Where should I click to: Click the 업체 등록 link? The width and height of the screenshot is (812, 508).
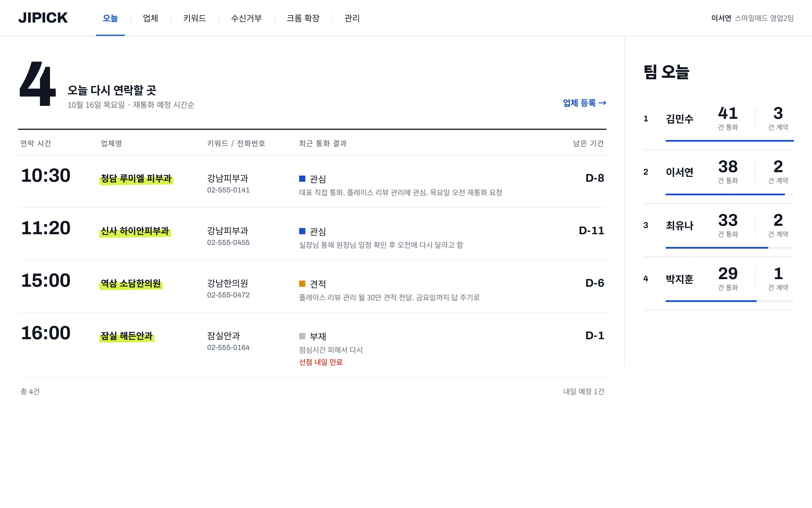pyautogui.click(x=584, y=103)
